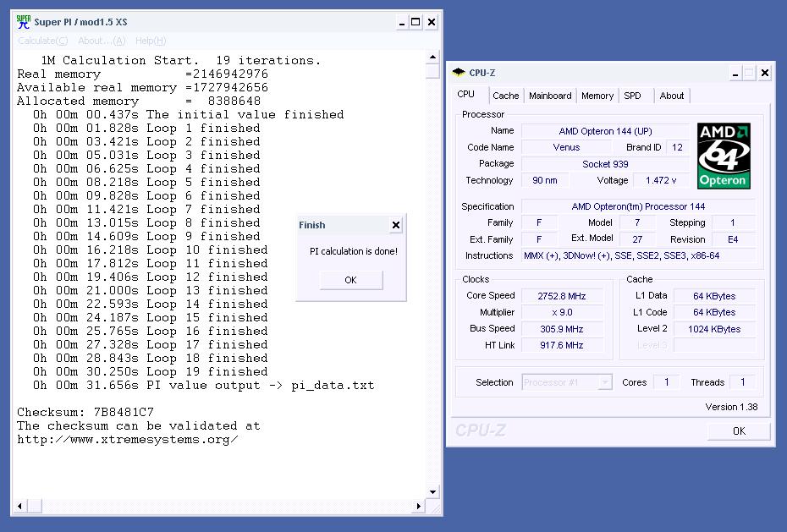Click the 'Version 1.38' label in CPU-Z
Viewport: 787px width, 532px height.
point(731,407)
